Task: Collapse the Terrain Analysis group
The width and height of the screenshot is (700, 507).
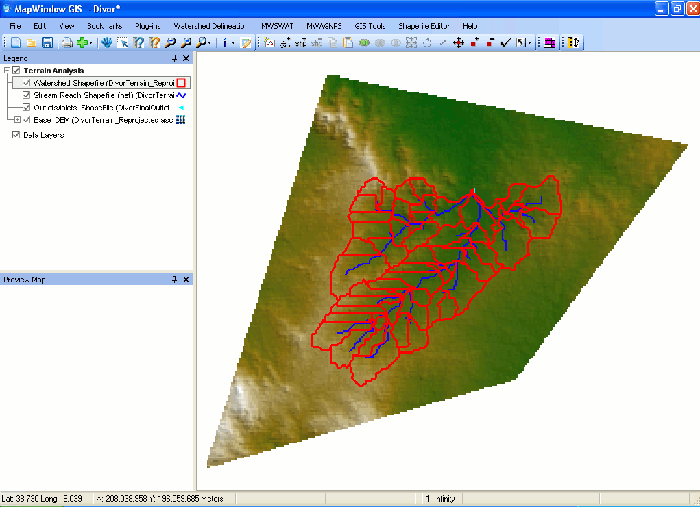Action: (x=6, y=71)
